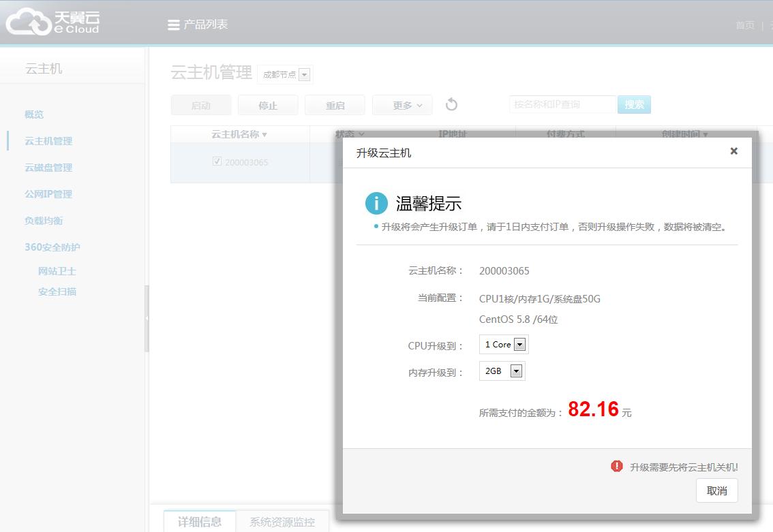Click the 搜索 search button
773x532 pixels.
634,104
